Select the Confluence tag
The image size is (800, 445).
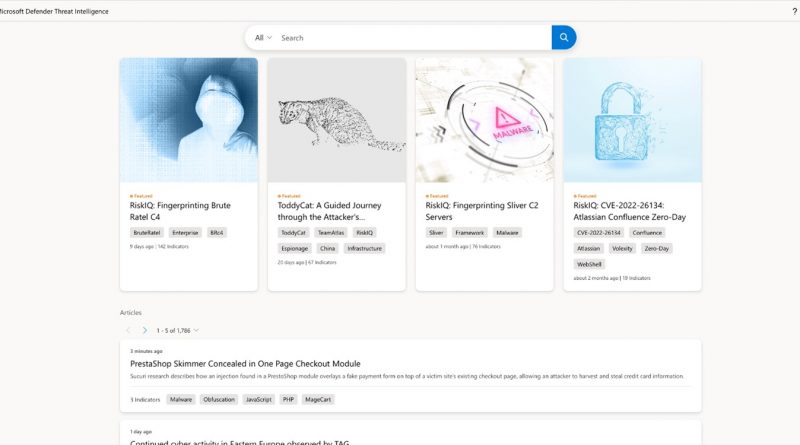[647, 233]
